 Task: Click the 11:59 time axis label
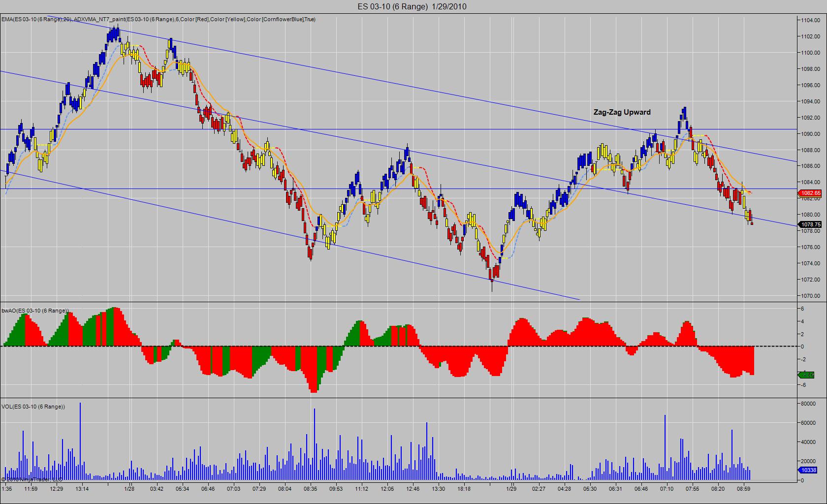tap(31, 489)
